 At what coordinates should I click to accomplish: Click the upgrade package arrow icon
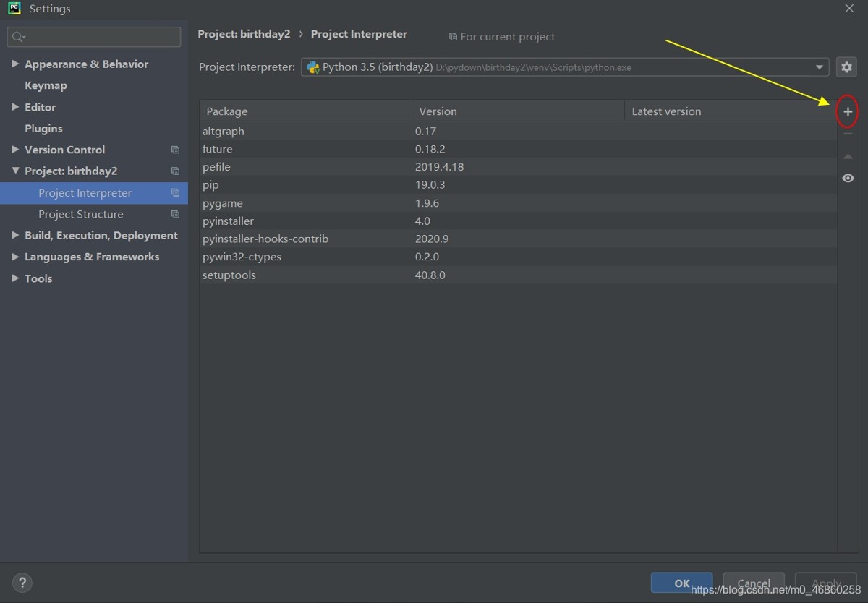pos(848,157)
